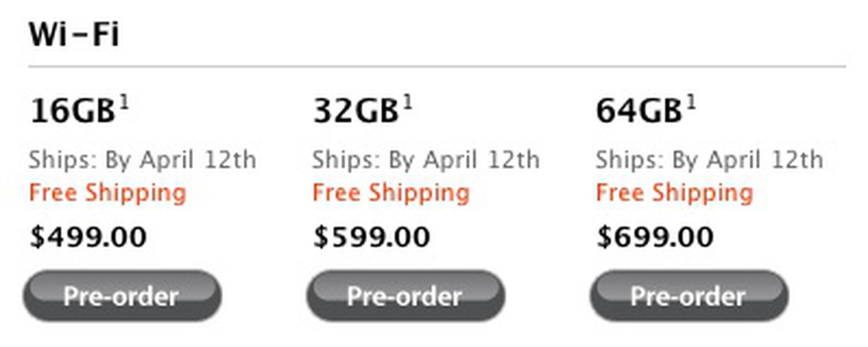The height and width of the screenshot is (347, 868).
Task: Click the $699.00 price
Action: click(x=655, y=237)
